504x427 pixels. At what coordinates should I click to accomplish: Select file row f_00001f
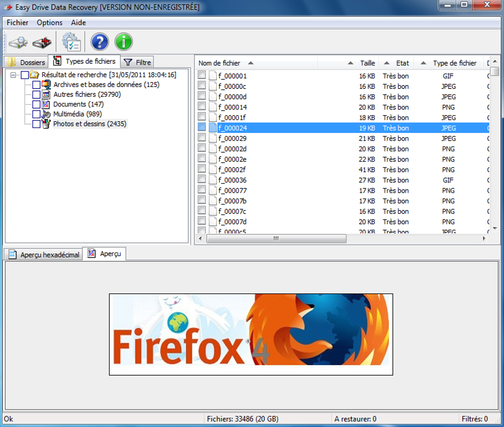342,117
